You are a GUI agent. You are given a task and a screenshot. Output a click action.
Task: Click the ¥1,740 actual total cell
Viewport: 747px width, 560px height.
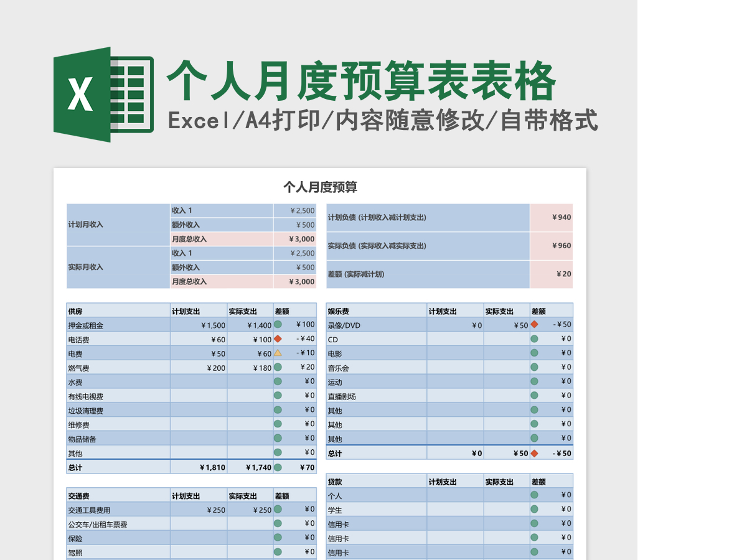tap(250, 467)
